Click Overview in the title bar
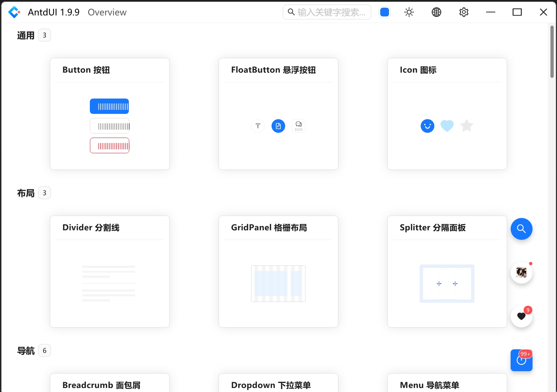 pos(107,12)
